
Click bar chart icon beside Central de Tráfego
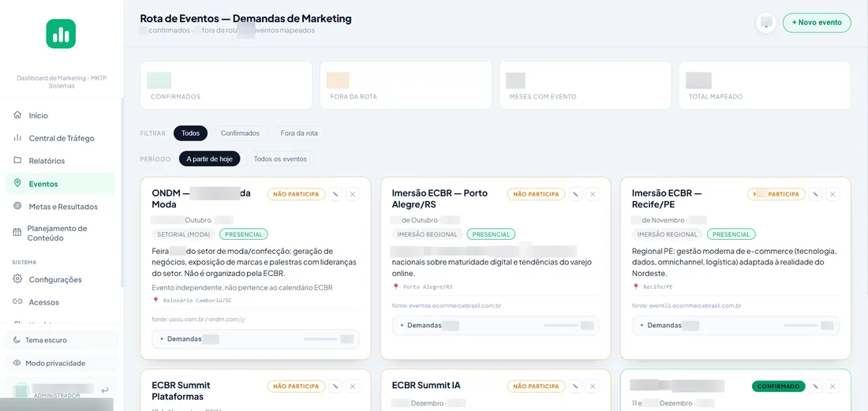click(17, 138)
